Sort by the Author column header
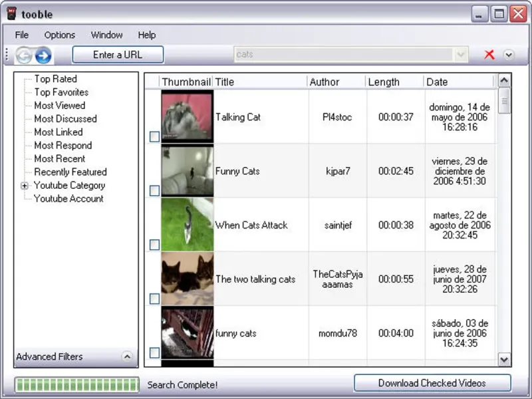The height and width of the screenshot is (399, 532). (336, 82)
